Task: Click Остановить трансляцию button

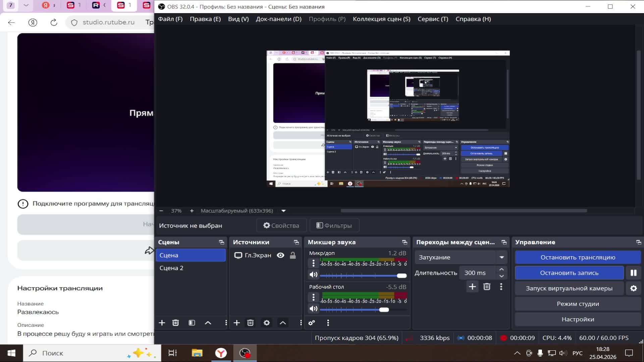Action: pos(578,257)
